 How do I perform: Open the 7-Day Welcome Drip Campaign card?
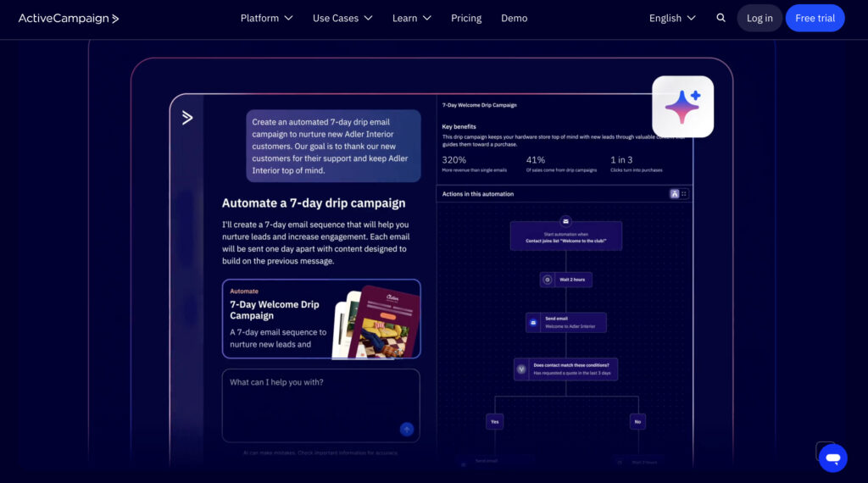(x=321, y=319)
